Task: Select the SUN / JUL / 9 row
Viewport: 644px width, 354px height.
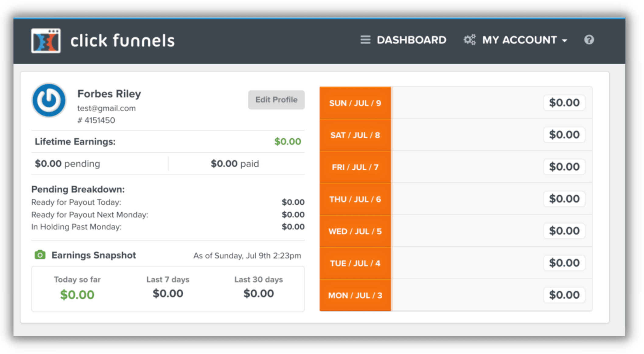Action: tap(355, 103)
